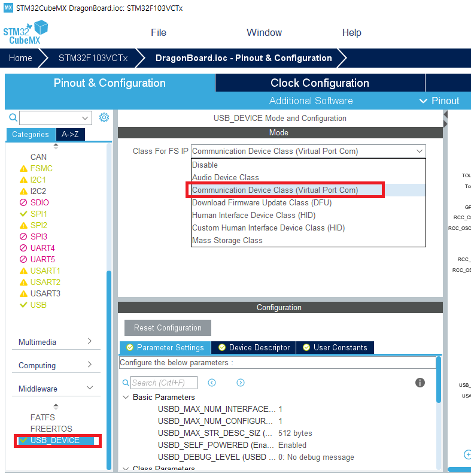Click the parameter Search (Ctrl+F) field
The image size is (471, 476).
[x=164, y=383]
